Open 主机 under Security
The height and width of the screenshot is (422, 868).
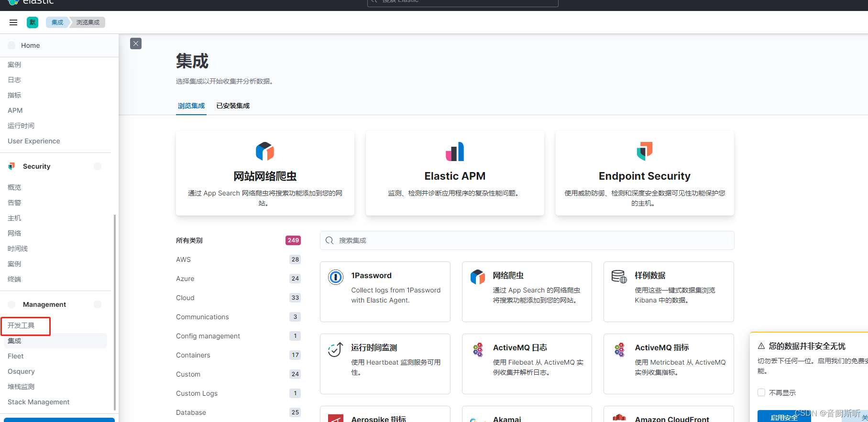(x=14, y=218)
